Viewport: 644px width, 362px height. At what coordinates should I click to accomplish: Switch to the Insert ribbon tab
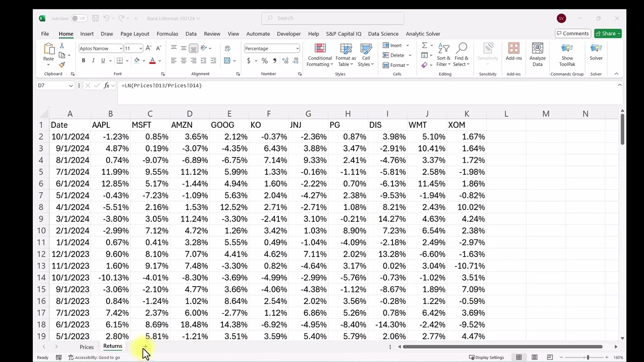[87, 34]
